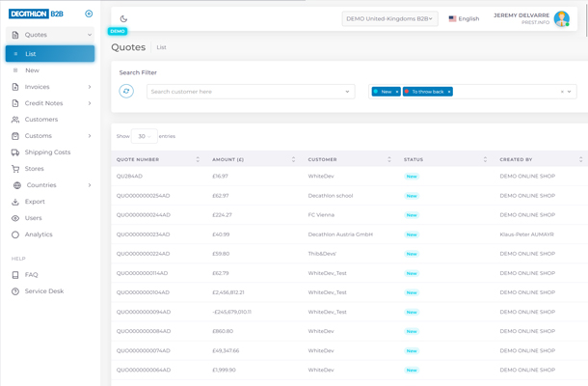The height and width of the screenshot is (386, 588).
Task: Expand the Invoices submenu
Action: 89,87
